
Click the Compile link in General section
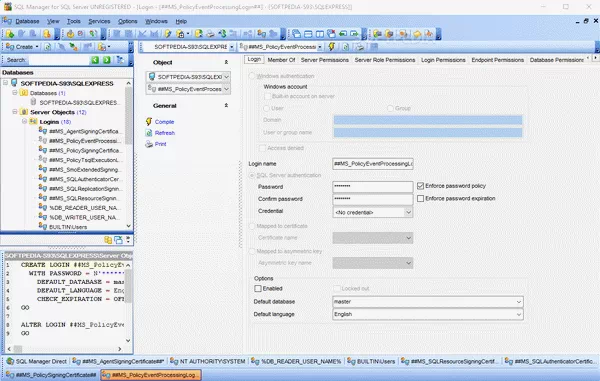coord(165,122)
